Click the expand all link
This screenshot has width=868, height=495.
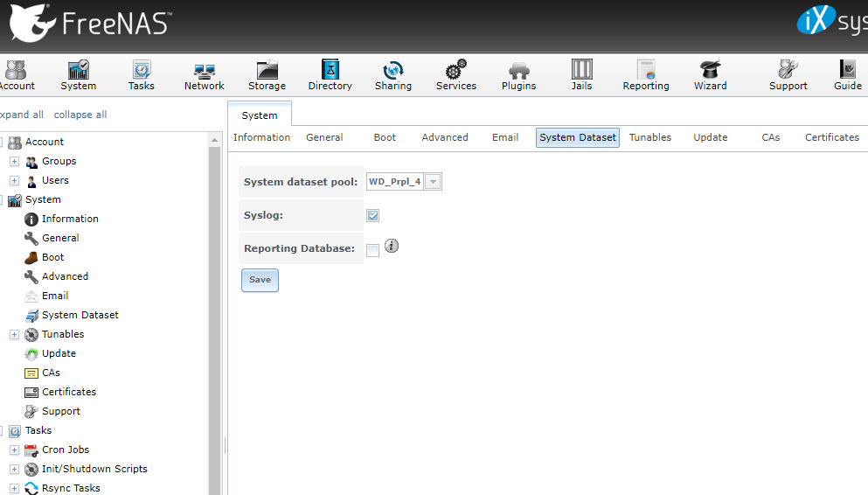[22, 115]
